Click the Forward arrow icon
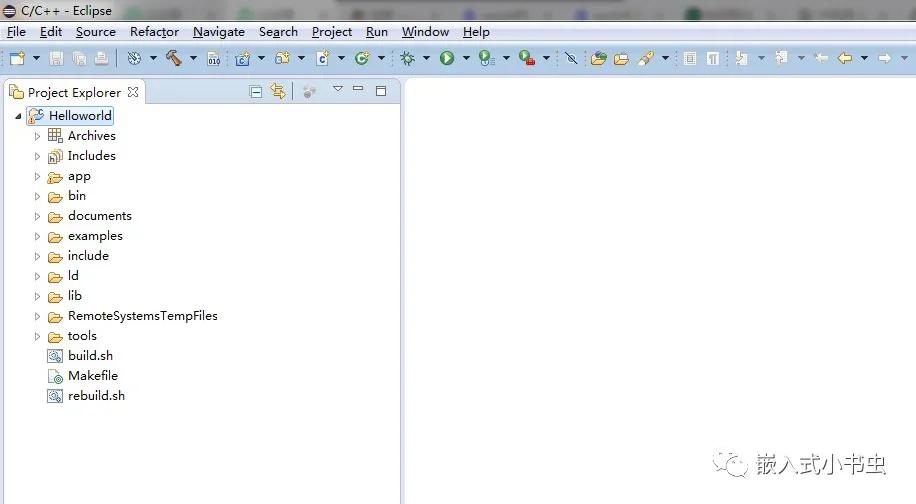Image resolution: width=916 pixels, height=504 pixels. (884, 58)
